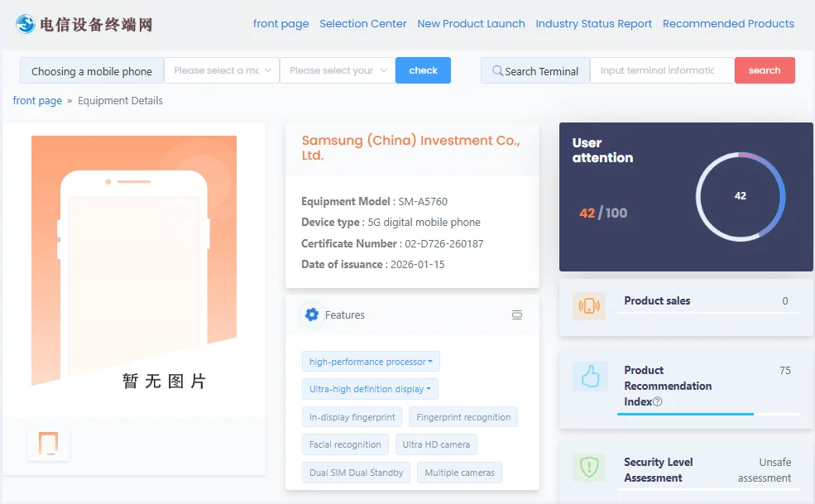Click the Product sales phone icon

click(x=589, y=307)
